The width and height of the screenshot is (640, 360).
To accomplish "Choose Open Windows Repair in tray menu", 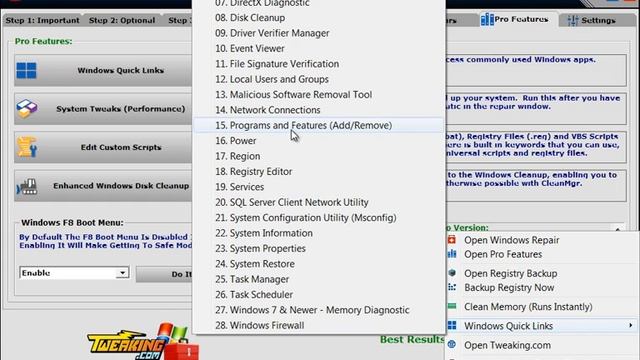I will 542,240.
